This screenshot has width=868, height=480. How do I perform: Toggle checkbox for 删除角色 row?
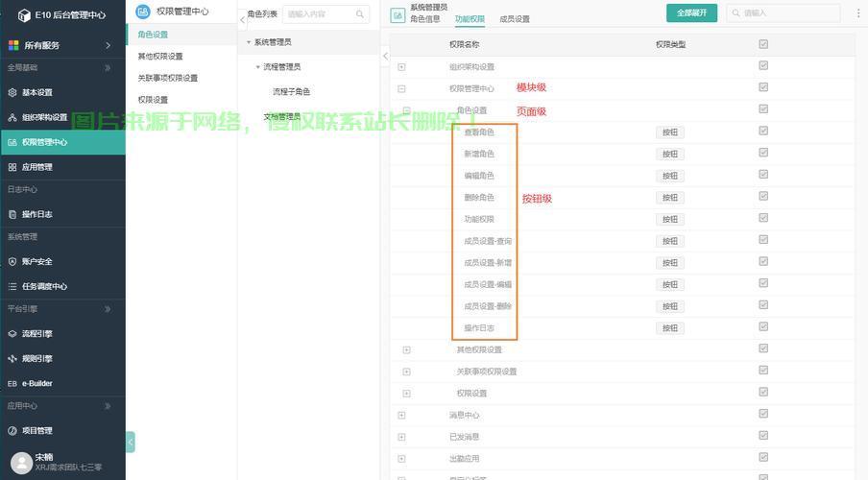tap(763, 196)
